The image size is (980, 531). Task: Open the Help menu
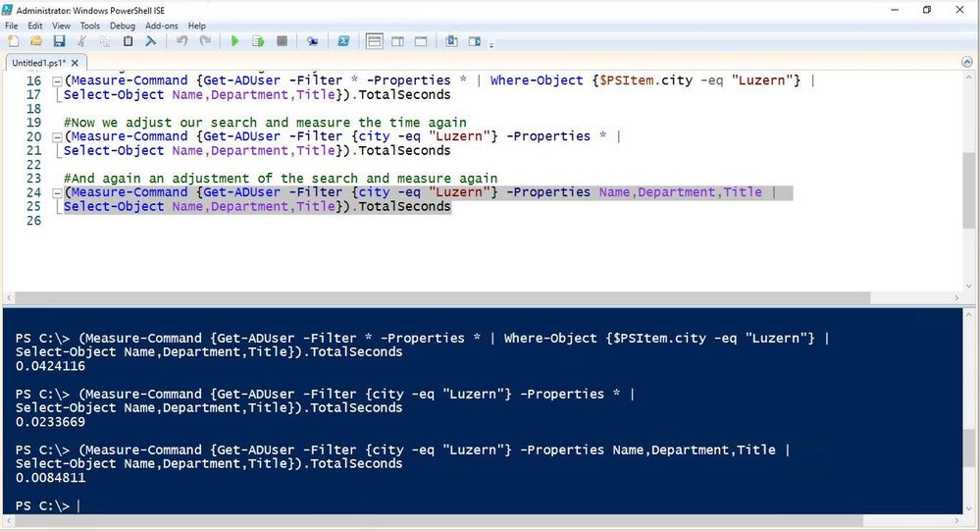click(x=197, y=26)
